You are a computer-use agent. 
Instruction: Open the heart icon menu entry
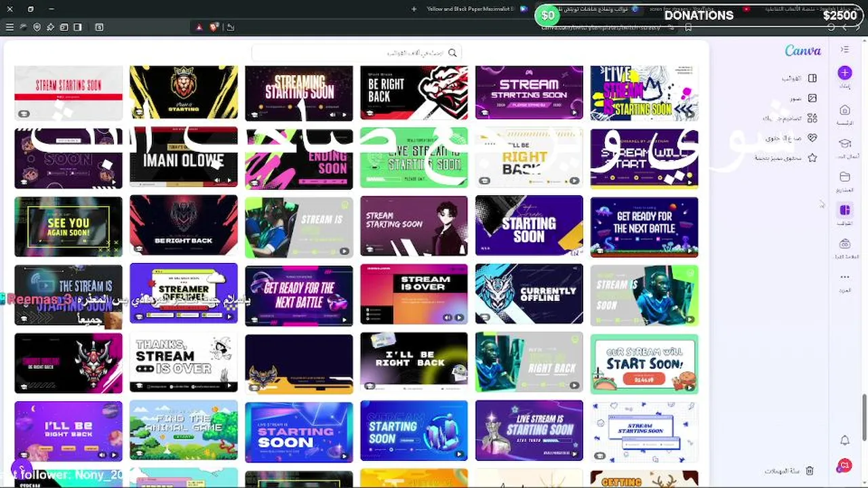click(791, 138)
